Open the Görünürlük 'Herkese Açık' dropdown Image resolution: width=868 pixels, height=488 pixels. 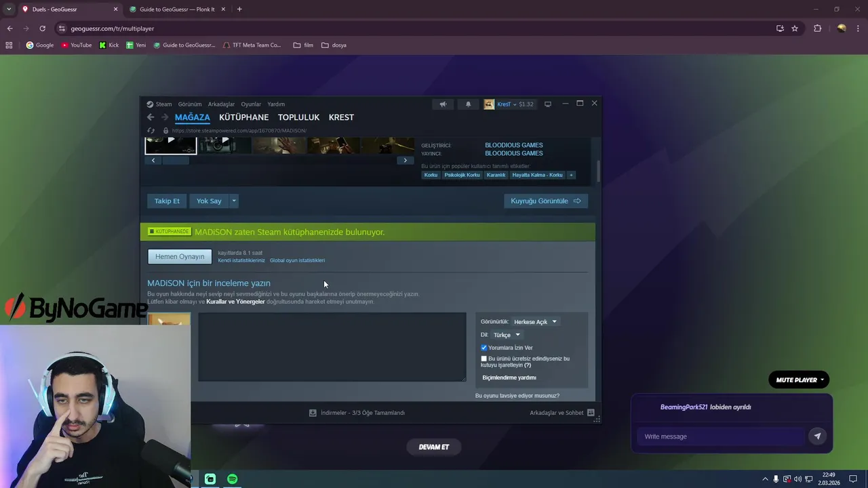point(535,322)
